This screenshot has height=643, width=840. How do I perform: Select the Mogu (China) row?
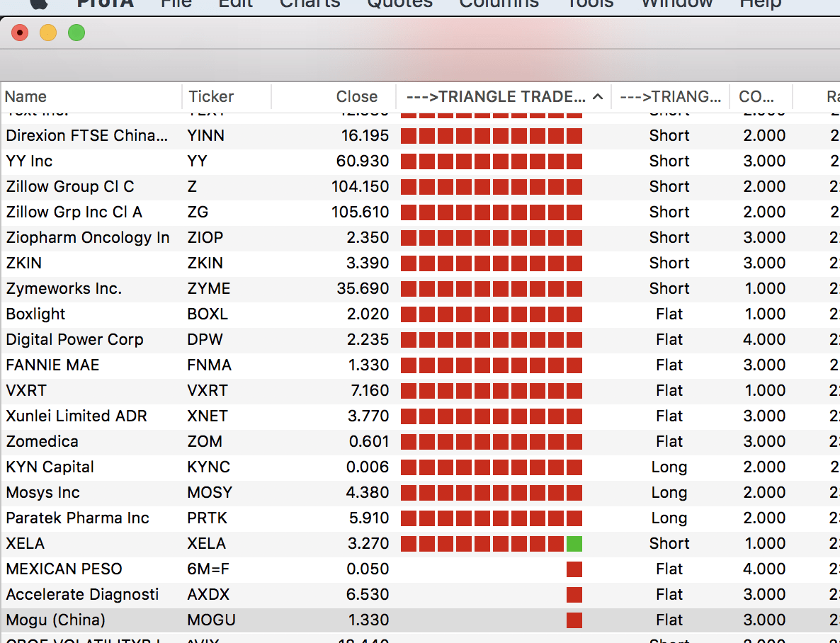click(x=420, y=620)
